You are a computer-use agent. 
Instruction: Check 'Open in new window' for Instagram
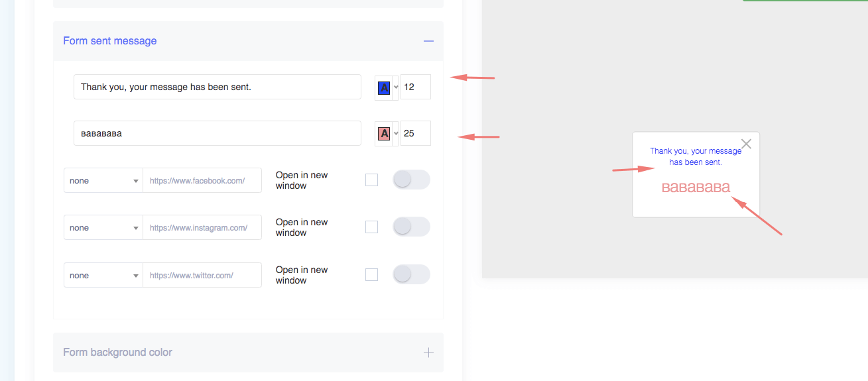click(371, 227)
